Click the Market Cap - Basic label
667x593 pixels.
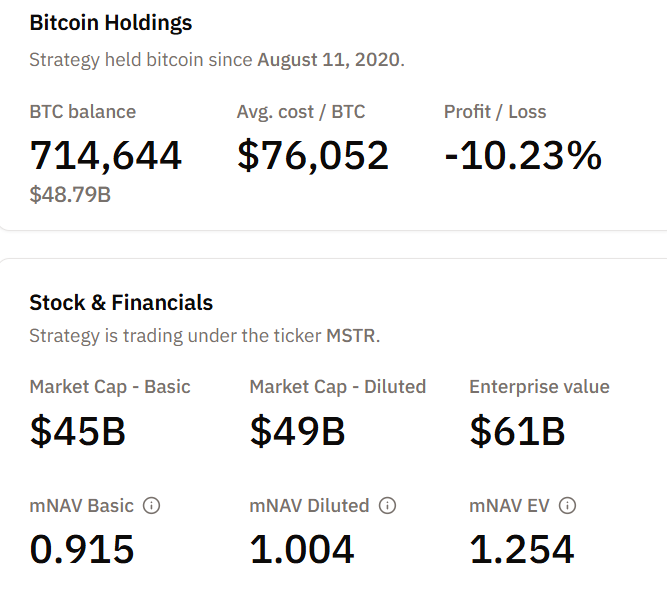(x=110, y=387)
